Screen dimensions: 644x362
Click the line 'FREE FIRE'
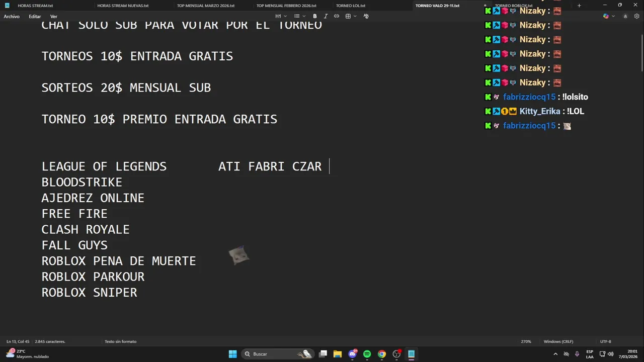click(x=74, y=214)
